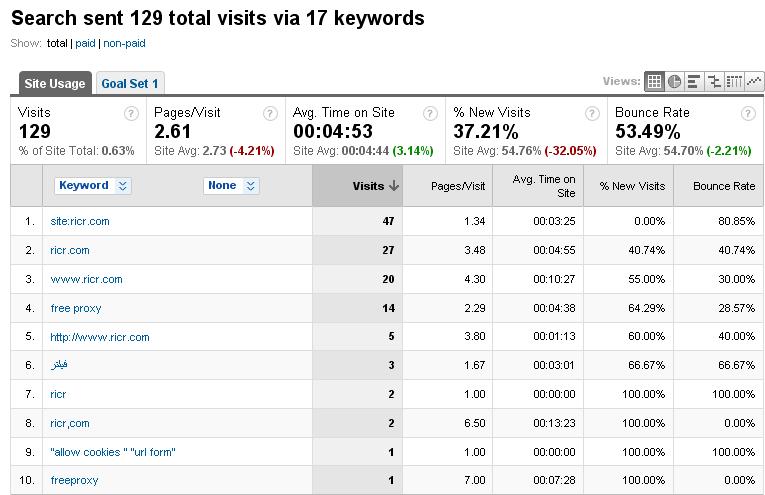Open the Keyword dimension dropdown
765x495 pixels.
point(93,185)
